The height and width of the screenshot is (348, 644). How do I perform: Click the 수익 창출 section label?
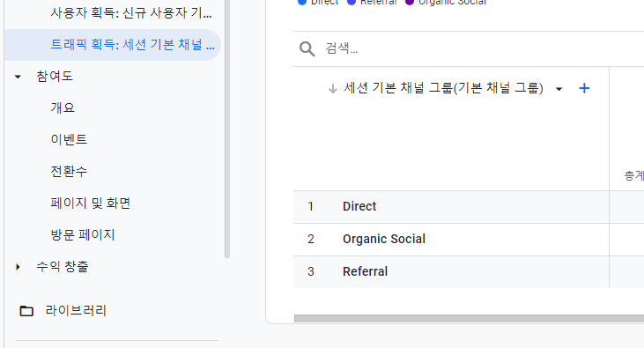[x=62, y=267]
